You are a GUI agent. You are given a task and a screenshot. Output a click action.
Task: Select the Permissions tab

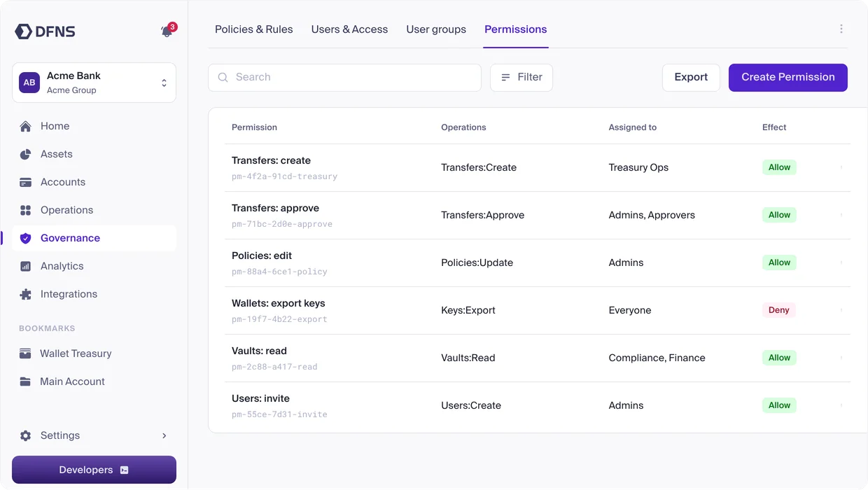point(516,29)
